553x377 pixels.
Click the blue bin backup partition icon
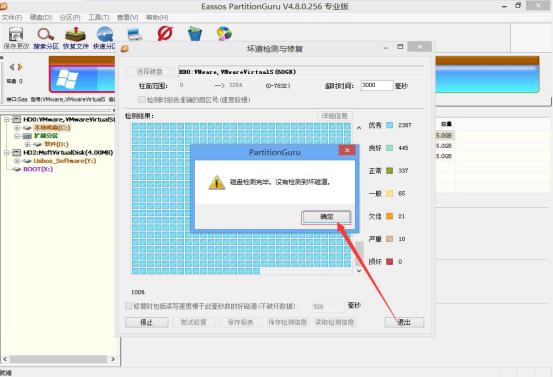pos(195,34)
